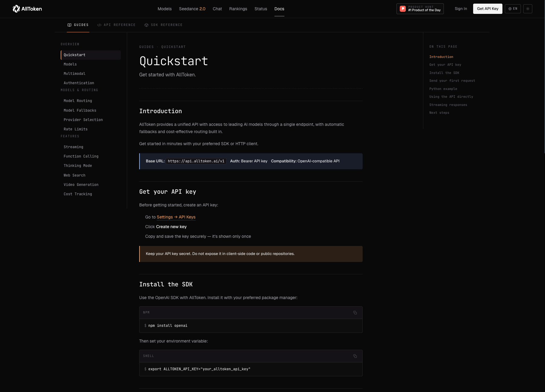Jump to Introduction in page outline
Image resolution: width=545 pixels, height=392 pixels.
coord(441,57)
